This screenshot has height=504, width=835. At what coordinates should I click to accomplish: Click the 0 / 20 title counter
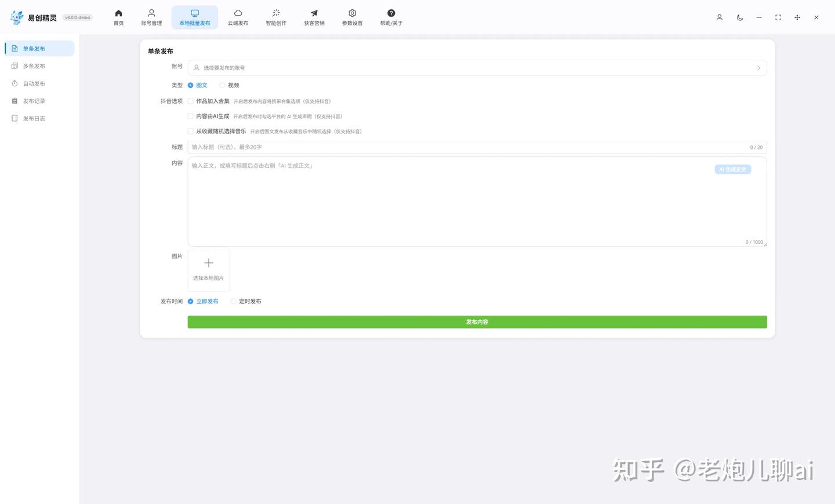pos(756,147)
